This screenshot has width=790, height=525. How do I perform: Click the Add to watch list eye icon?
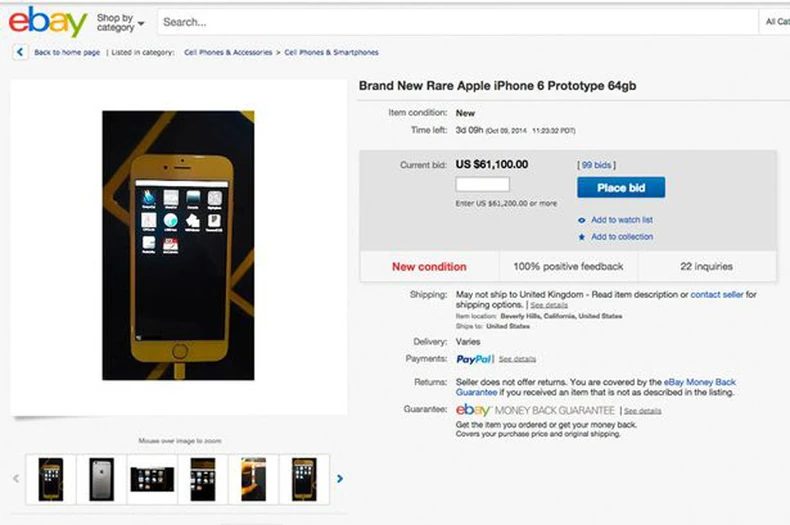(582, 220)
